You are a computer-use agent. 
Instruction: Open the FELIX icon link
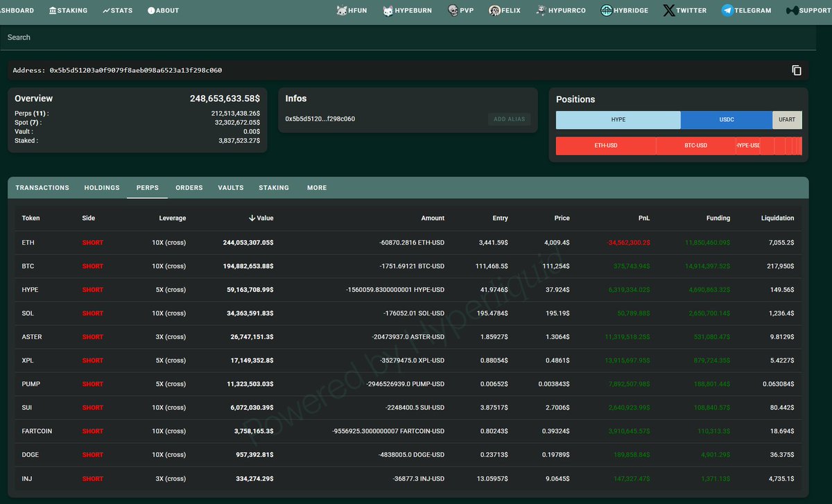[x=495, y=10]
